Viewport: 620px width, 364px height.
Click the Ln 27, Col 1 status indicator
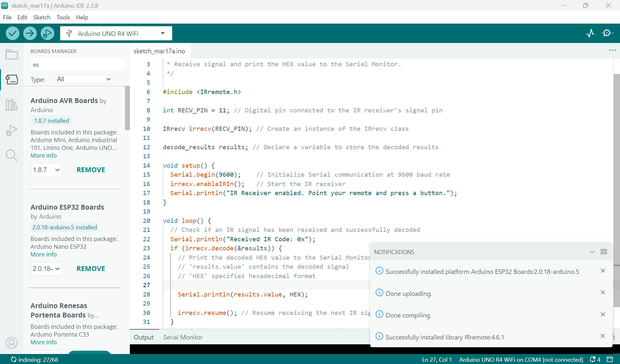pyautogui.click(x=437, y=359)
